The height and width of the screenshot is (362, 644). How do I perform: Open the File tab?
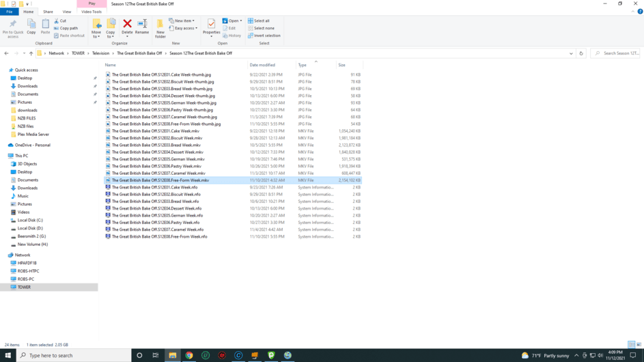pos(9,12)
